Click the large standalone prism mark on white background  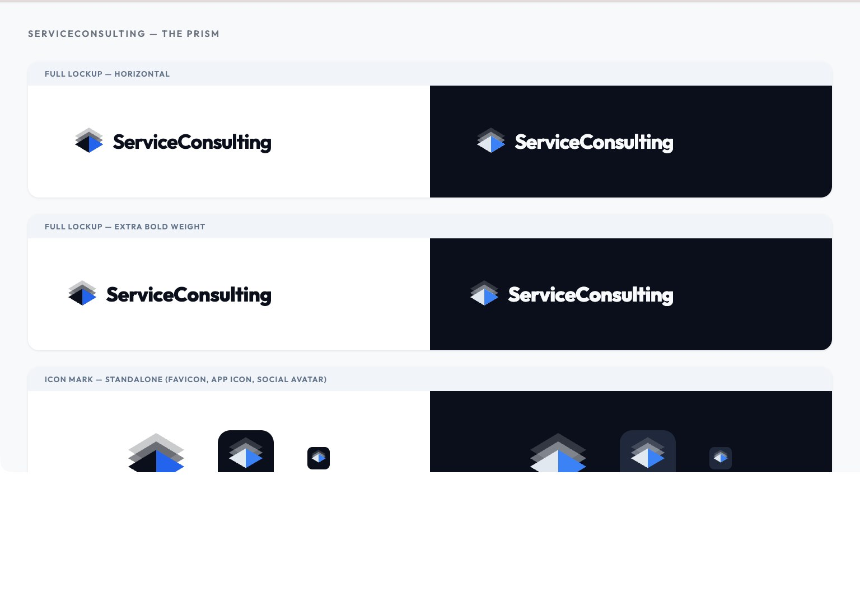click(156, 453)
